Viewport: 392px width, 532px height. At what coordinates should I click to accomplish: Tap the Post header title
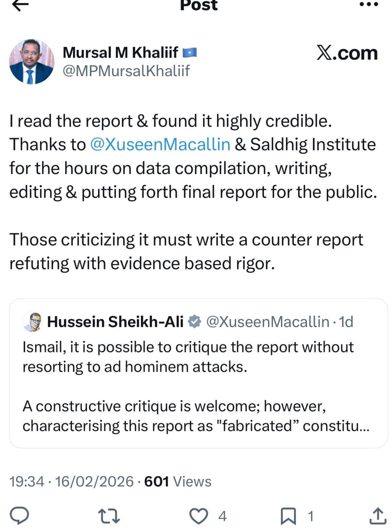(199, 5)
